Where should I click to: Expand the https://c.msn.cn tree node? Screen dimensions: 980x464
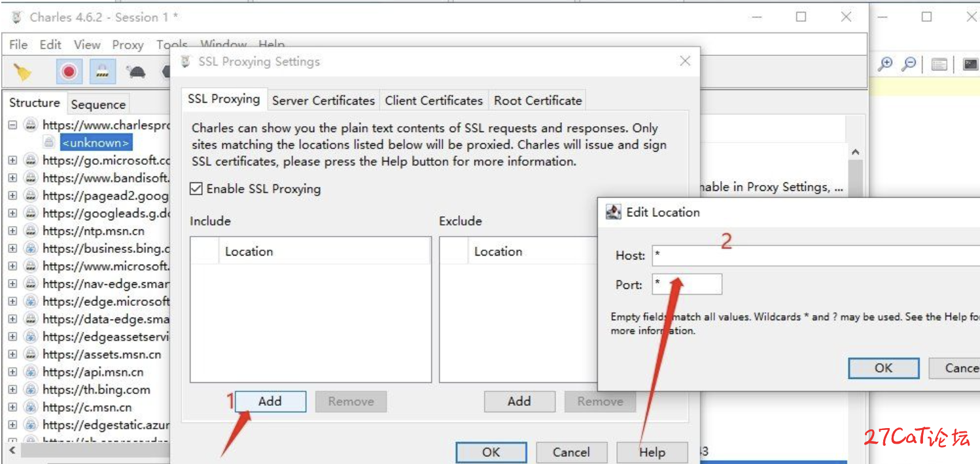[12, 407]
